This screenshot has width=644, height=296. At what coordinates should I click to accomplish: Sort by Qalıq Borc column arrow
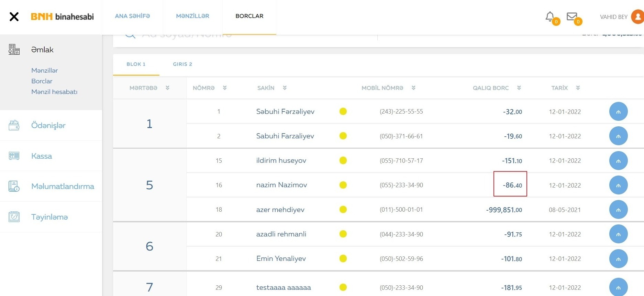[519, 88]
